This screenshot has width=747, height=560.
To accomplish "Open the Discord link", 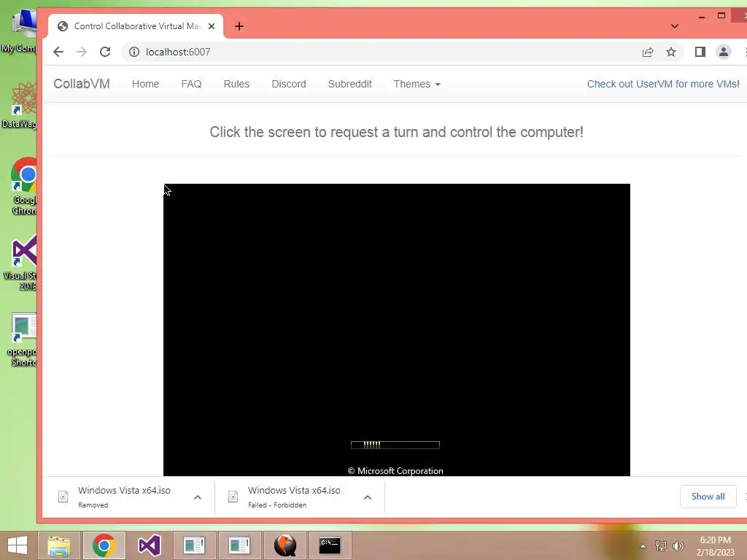I will coord(289,84).
